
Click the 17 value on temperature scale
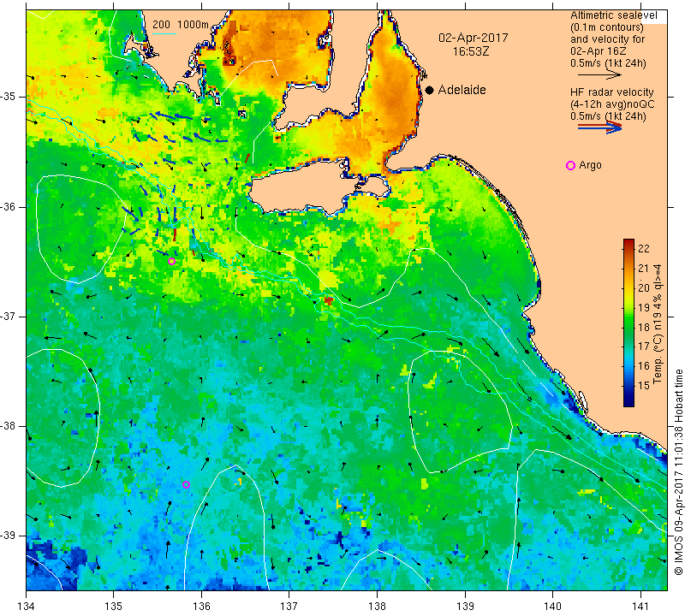click(x=644, y=346)
